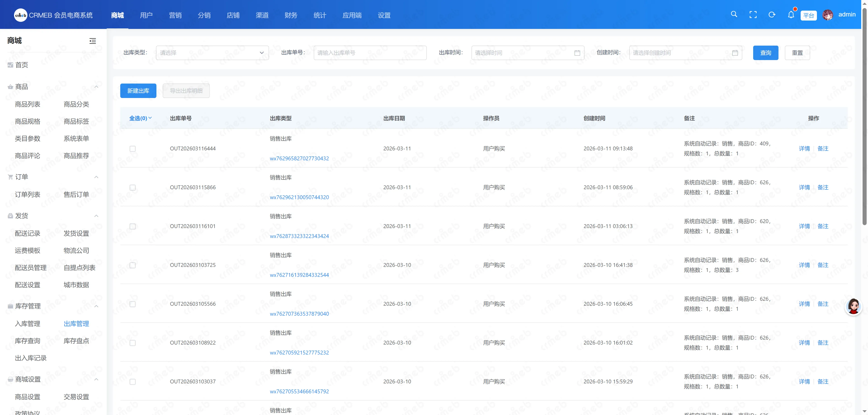Check the row OUT202603115866 checkbox
This screenshot has width=868, height=415.
133,187
